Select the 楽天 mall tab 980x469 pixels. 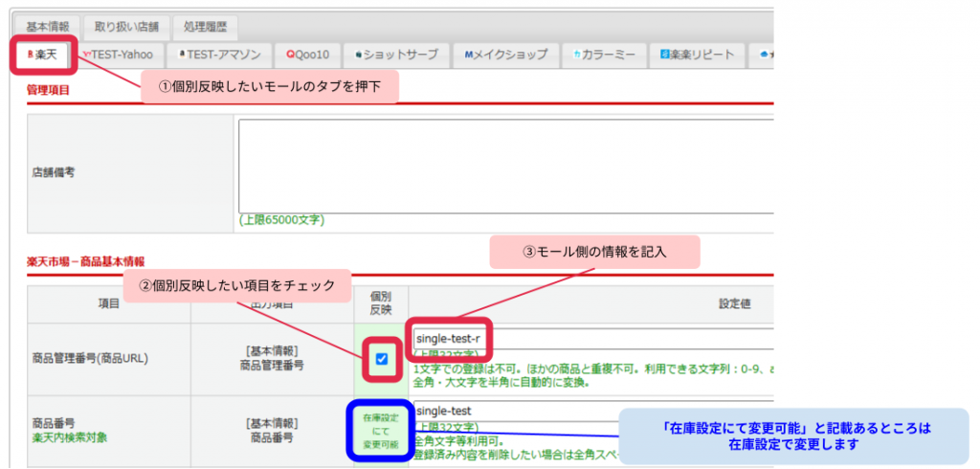click(x=43, y=55)
